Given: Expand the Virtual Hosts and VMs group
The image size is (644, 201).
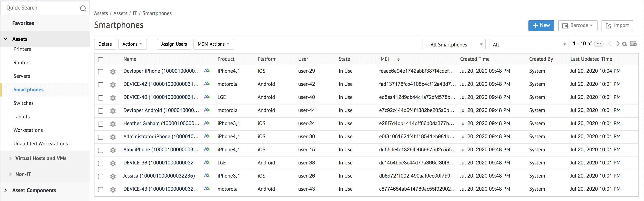Looking at the screenshot, I should 10,158.
